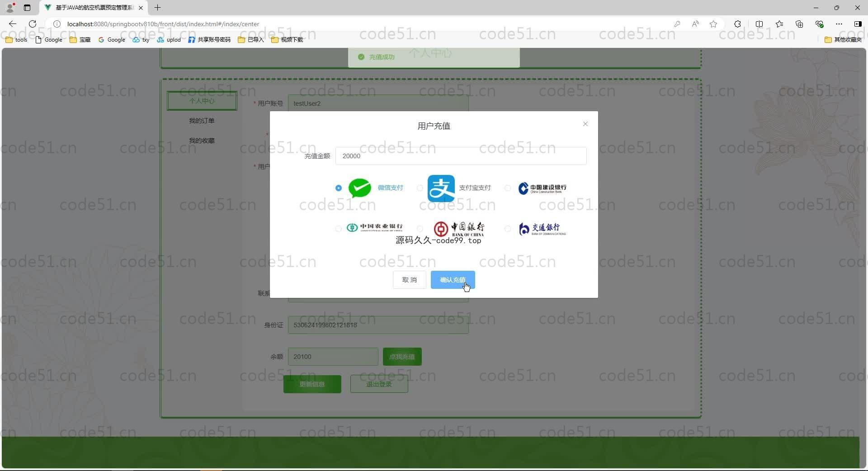This screenshot has height=471, width=868.
Task: Click the browser address bar URL
Action: [x=163, y=24]
